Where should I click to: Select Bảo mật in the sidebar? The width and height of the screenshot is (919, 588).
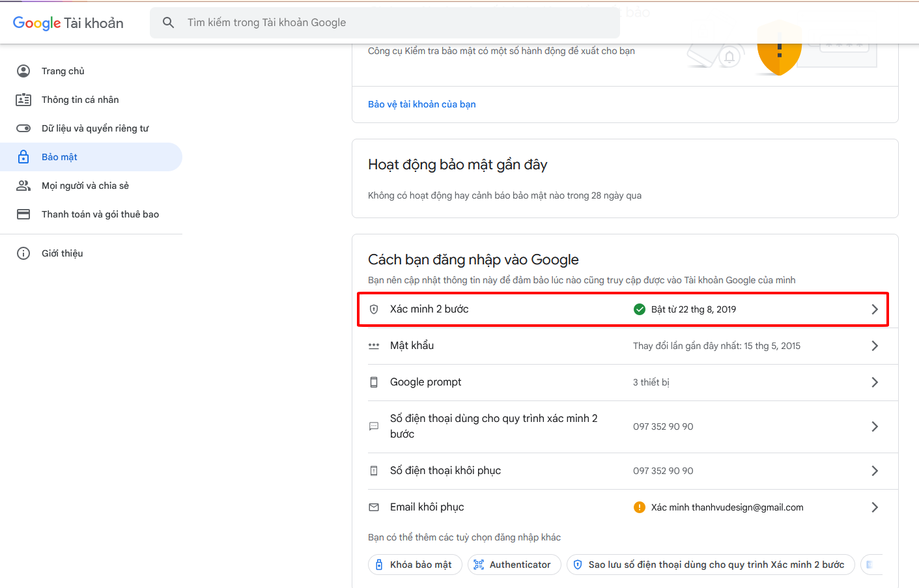pyautogui.click(x=59, y=157)
